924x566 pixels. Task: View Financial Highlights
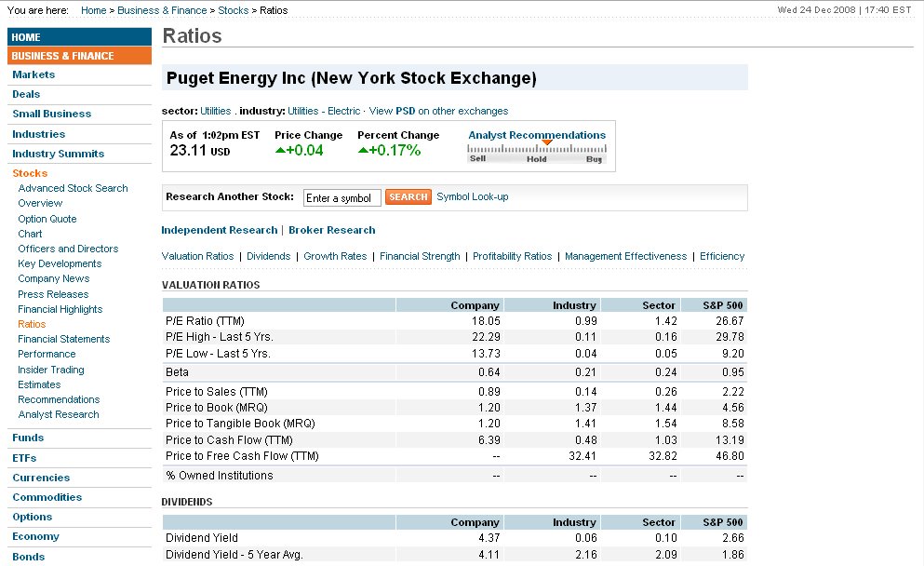point(60,309)
